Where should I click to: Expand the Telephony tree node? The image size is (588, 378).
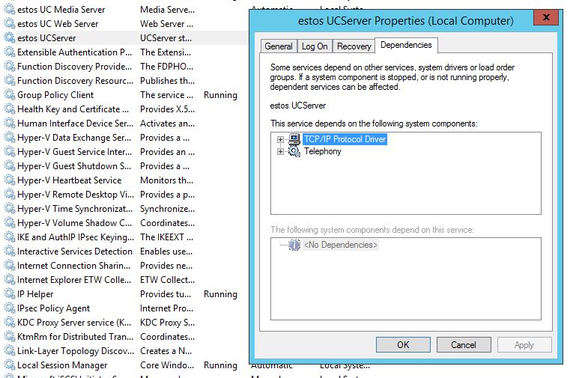click(x=281, y=152)
